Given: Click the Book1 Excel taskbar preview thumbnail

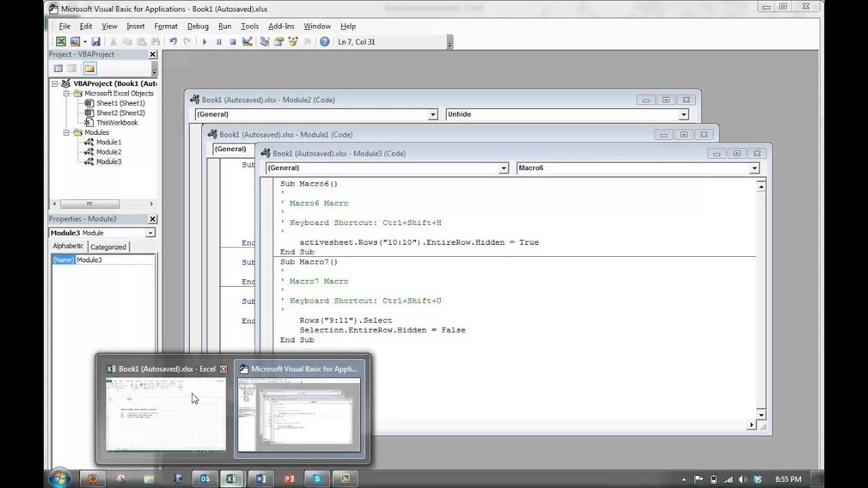Looking at the screenshot, I should click(166, 414).
